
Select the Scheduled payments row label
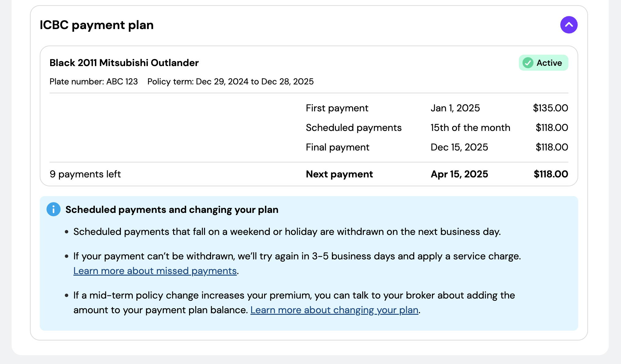click(354, 128)
